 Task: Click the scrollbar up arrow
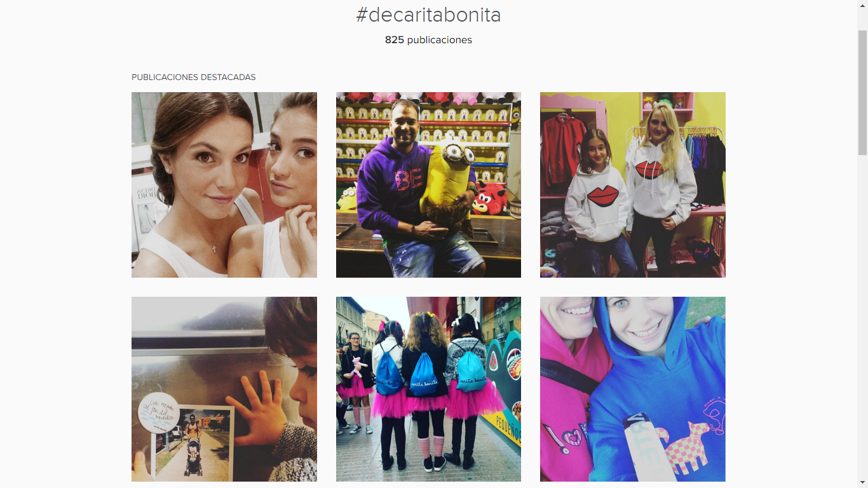click(862, 5)
